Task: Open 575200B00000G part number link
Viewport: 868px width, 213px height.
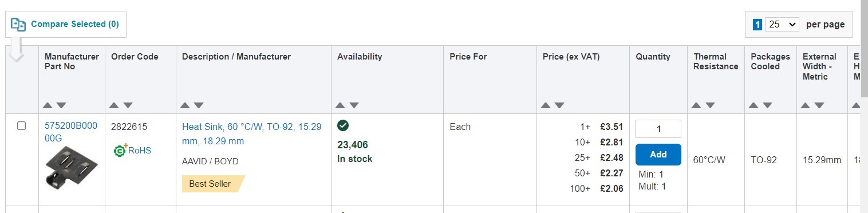Action: point(63,132)
